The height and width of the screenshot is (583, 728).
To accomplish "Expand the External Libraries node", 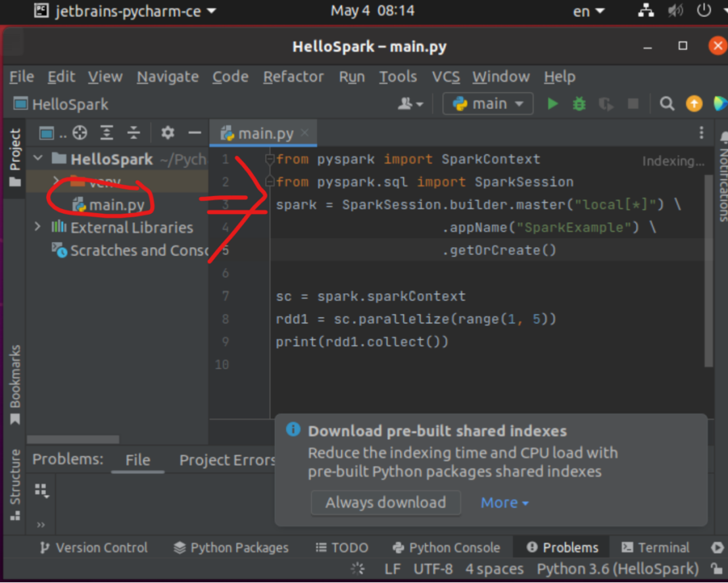I will (38, 227).
